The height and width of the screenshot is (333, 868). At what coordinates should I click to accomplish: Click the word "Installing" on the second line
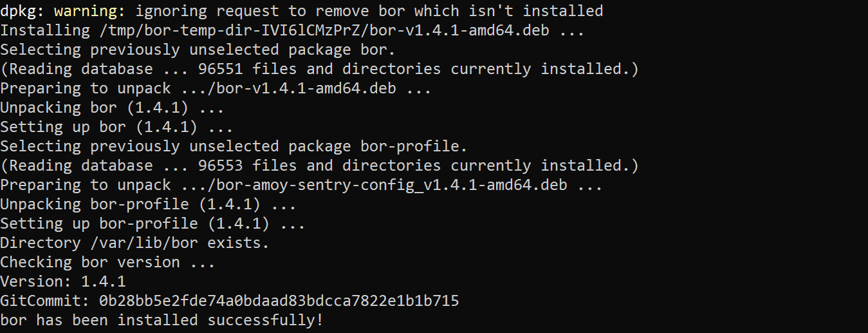[44, 30]
